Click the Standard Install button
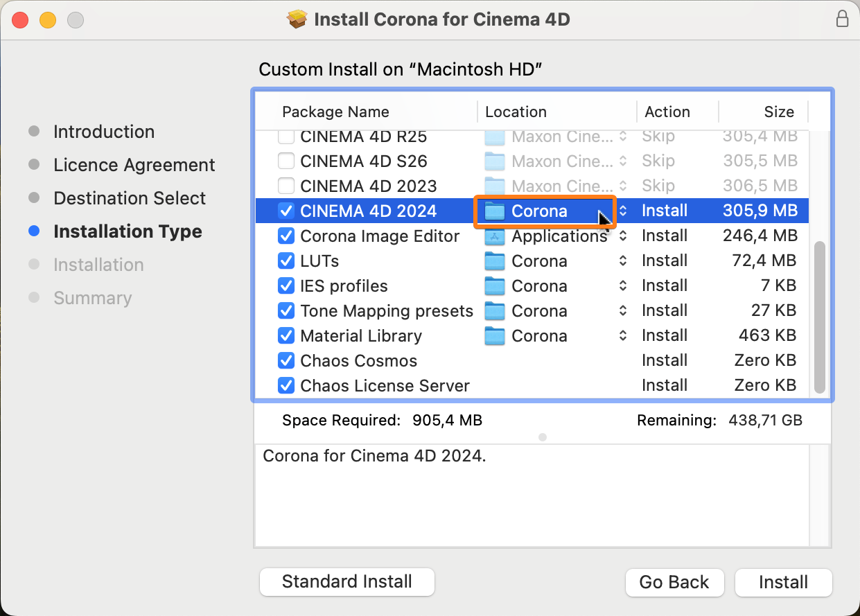 [347, 582]
